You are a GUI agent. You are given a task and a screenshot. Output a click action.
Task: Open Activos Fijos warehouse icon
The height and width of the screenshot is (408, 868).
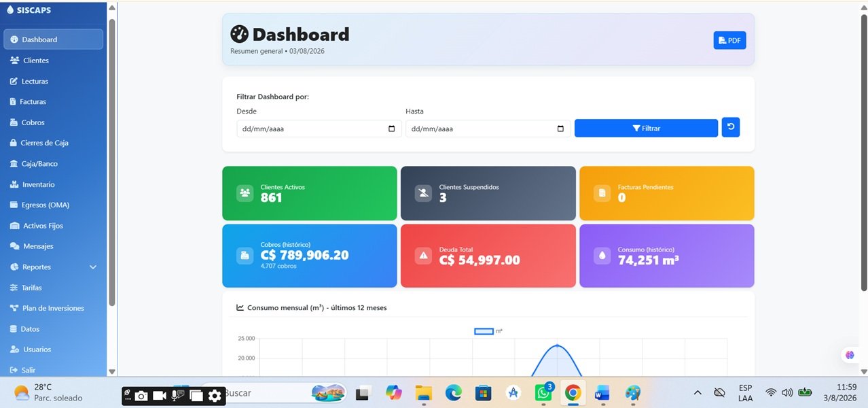click(15, 226)
